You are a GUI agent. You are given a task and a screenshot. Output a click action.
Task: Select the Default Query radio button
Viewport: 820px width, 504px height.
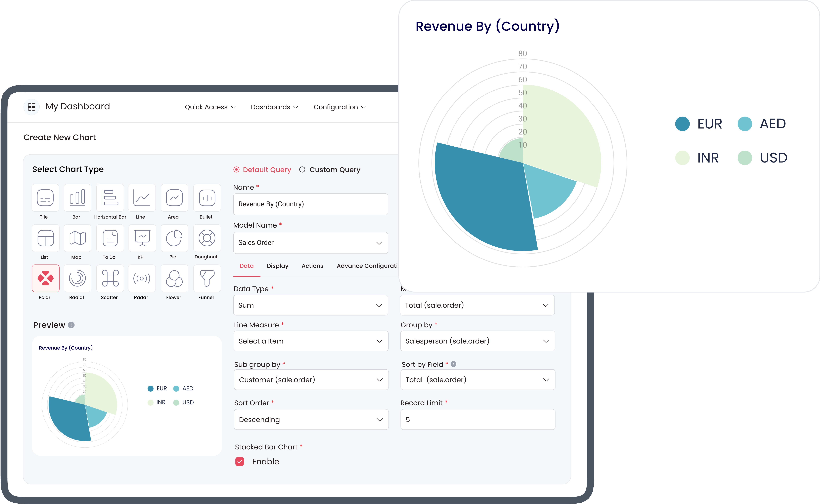coord(236,170)
